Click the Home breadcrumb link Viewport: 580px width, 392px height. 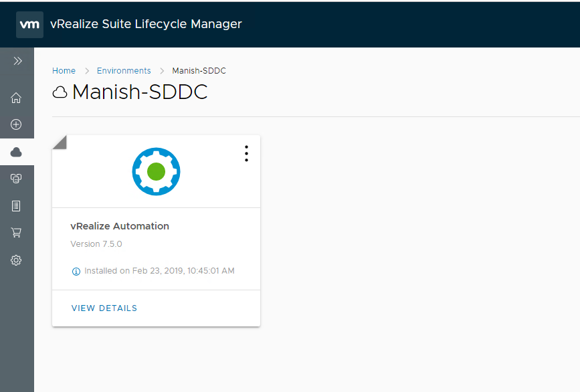(64, 71)
